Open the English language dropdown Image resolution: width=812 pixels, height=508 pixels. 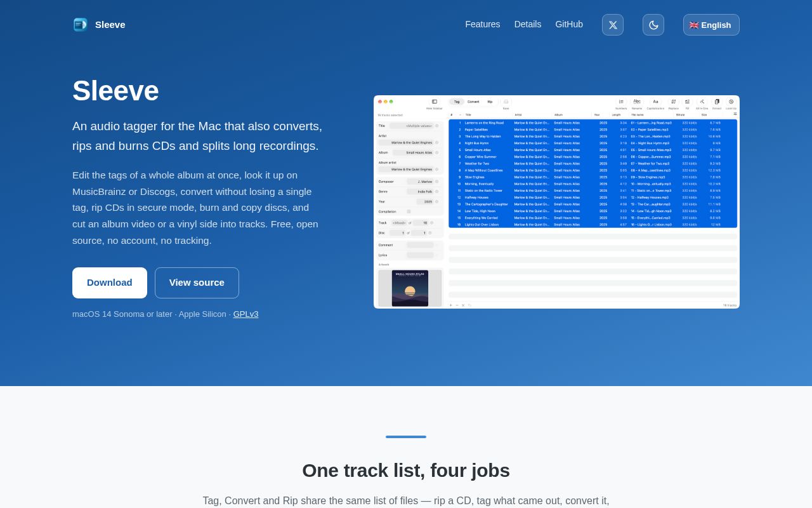click(x=711, y=25)
